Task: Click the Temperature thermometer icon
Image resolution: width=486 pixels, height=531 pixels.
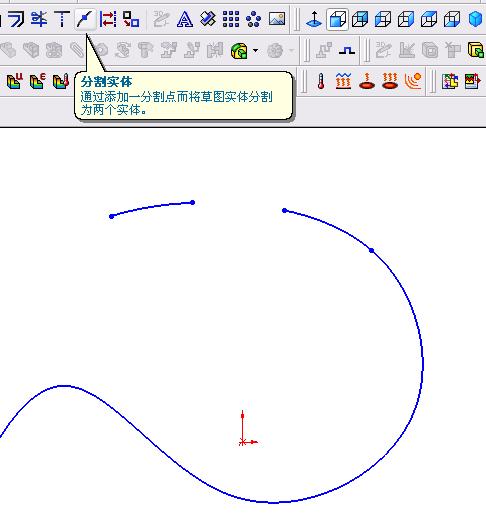Action: pyautogui.click(x=321, y=82)
